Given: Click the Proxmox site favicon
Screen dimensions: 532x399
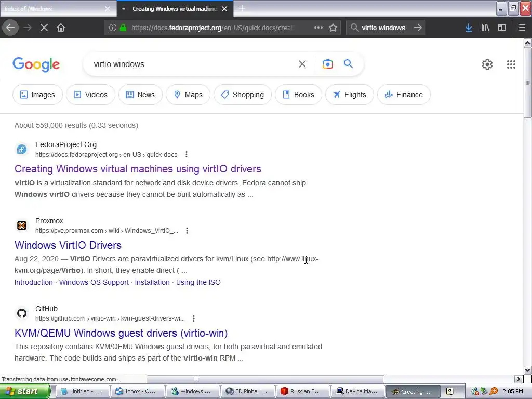Looking at the screenshot, I should 22,225.
